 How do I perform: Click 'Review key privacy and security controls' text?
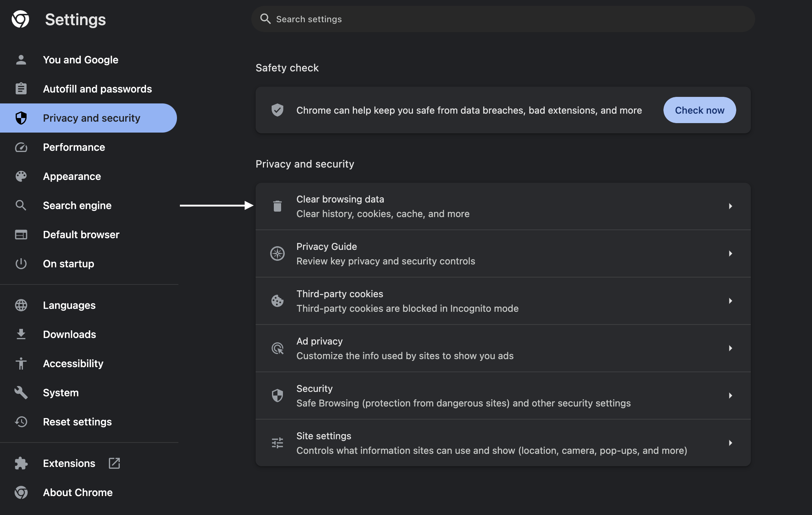pos(386,261)
